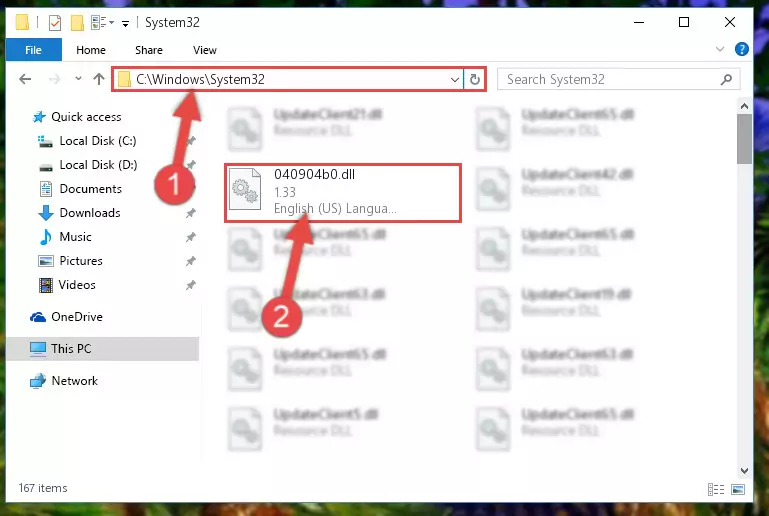The image size is (769, 516).
Task: Click the scrollbar up arrow
Action: tap(744, 106)
